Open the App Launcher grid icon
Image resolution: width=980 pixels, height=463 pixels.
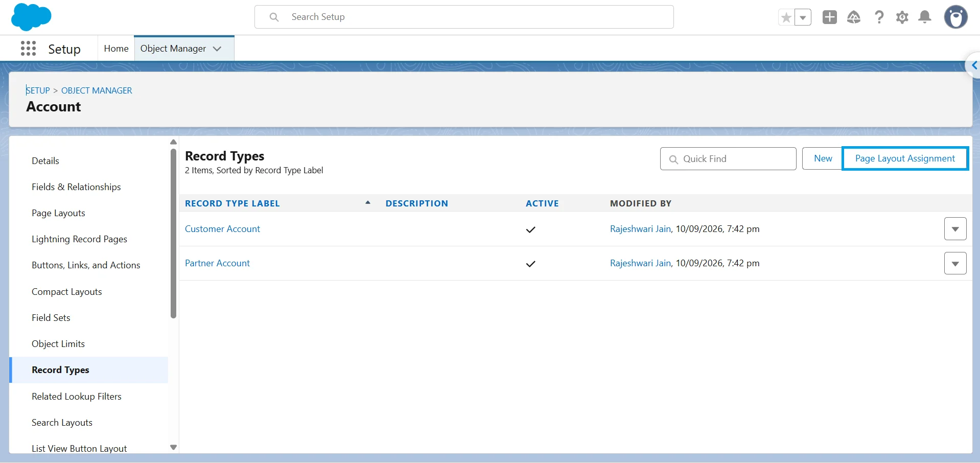coord(28,49)
